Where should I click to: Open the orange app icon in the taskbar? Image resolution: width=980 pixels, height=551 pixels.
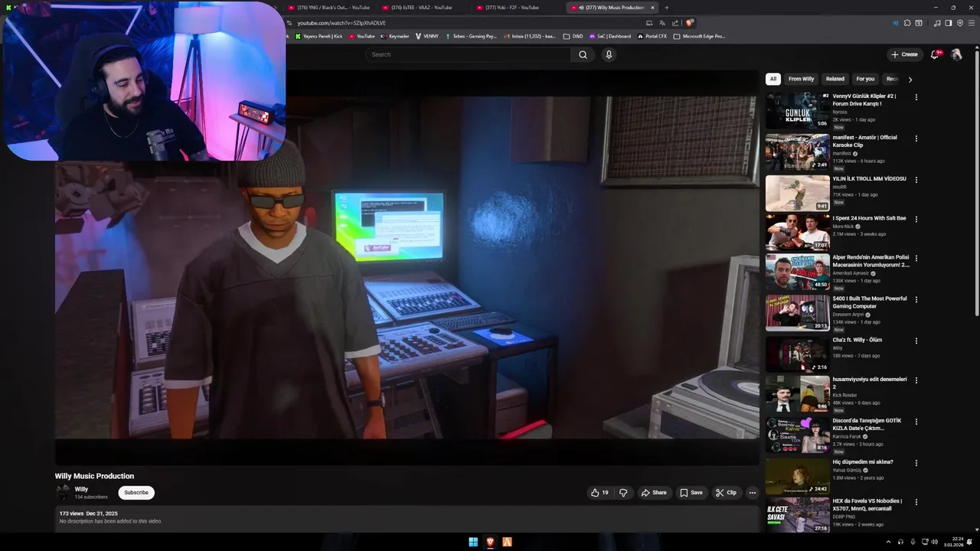click(x=507, y=542)
